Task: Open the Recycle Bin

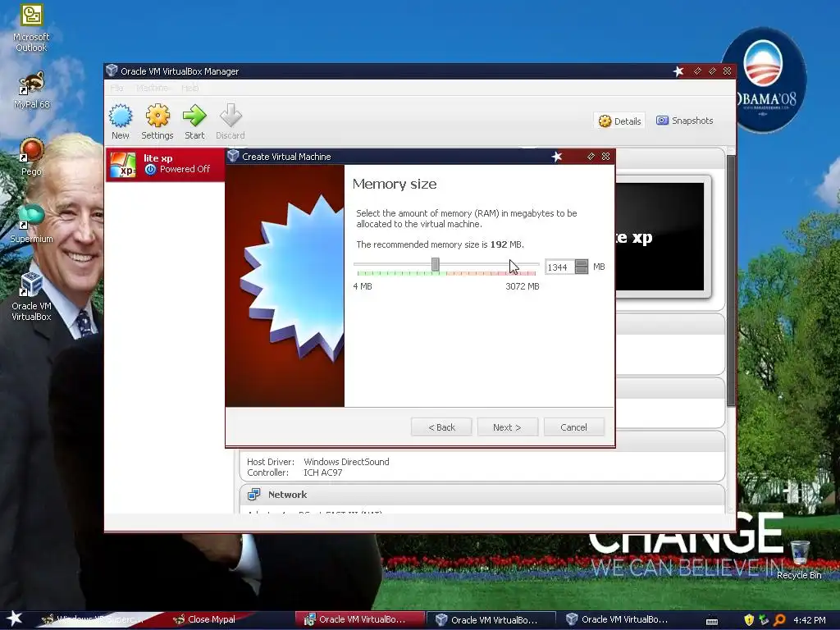Action: tap(799, 559)
